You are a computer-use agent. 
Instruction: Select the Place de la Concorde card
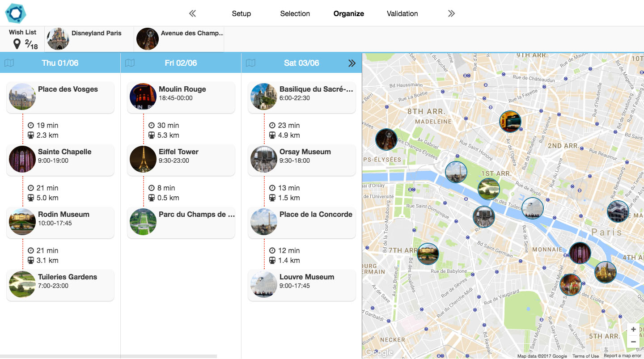[x=302, y=222]
